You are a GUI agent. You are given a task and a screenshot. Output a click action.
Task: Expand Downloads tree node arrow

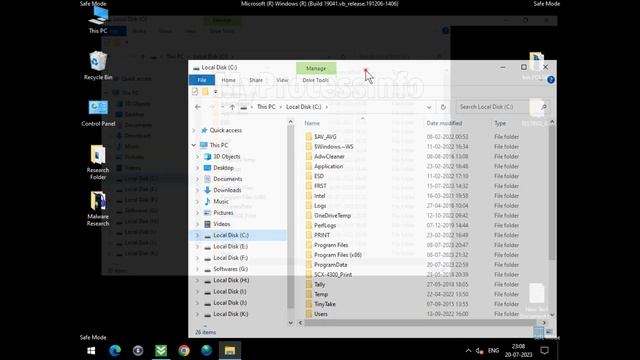tap(198, 190)
